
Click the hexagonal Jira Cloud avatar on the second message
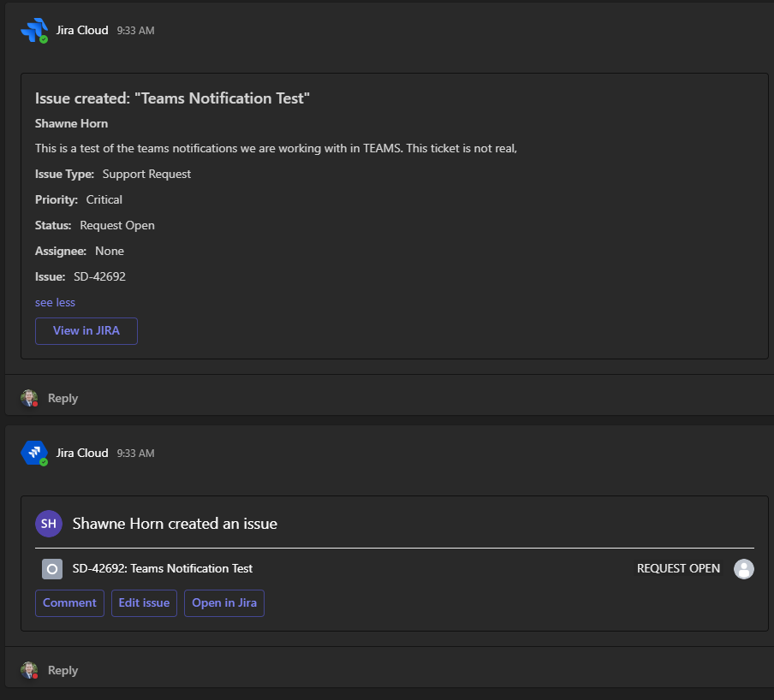pyautogui.click(x=34, y=453)
